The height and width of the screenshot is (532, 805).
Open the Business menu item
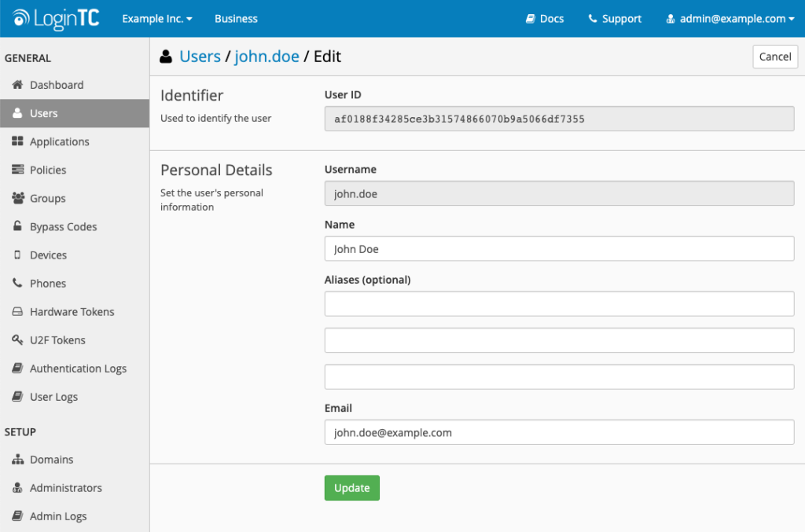(x=236, y=19)
